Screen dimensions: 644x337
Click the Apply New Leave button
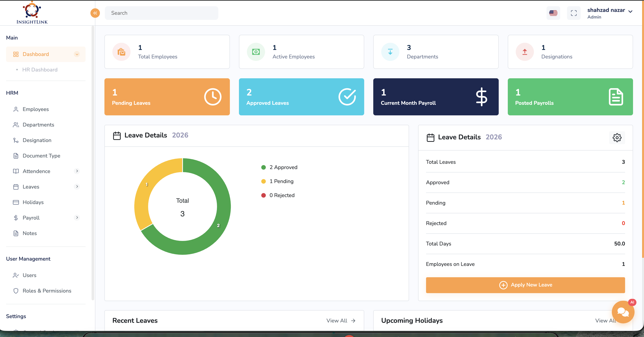pos(525,285)
